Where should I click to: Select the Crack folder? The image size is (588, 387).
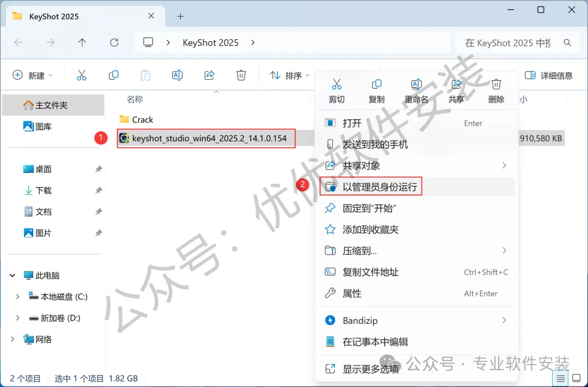pyautogui.click(x=136, y=120)
